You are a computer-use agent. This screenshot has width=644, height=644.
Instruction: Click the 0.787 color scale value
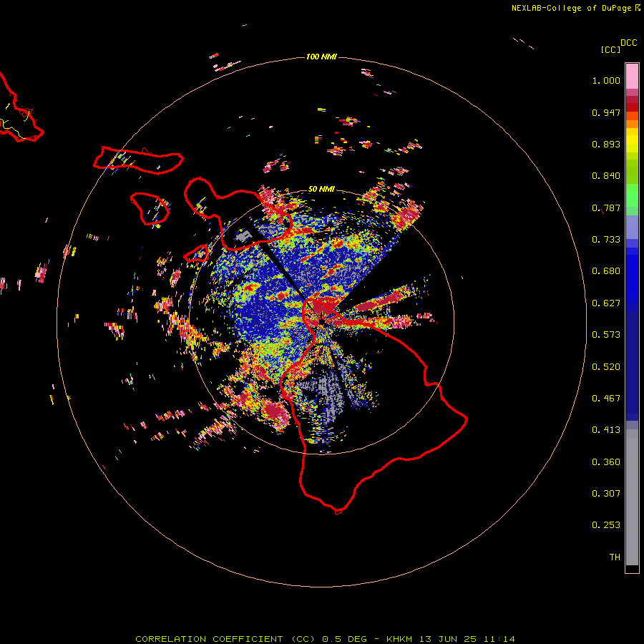[x=606, y=208]
